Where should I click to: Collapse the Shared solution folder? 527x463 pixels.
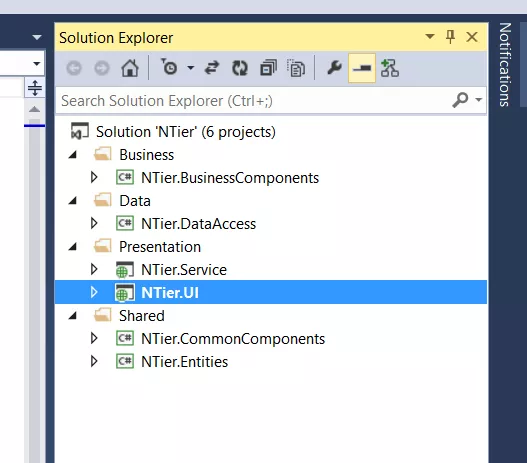click(x=73, y=316)
